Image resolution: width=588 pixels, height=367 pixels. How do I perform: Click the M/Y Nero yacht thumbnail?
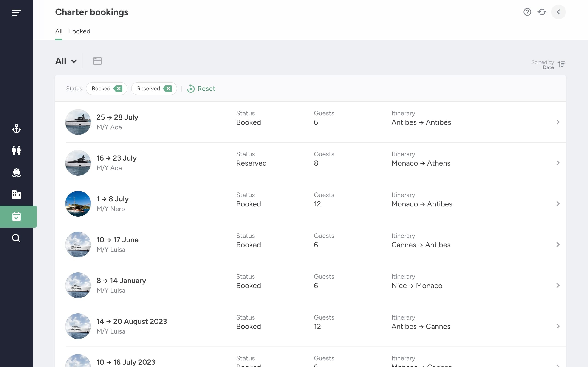(x=78, y=204)
